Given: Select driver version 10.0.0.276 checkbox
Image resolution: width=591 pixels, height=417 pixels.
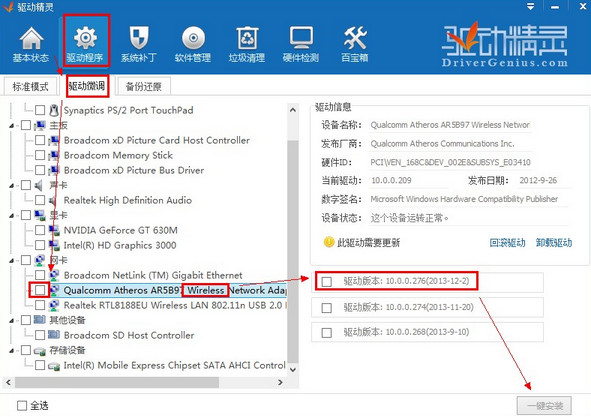Looking at the screenshot, I should point(327,281).
